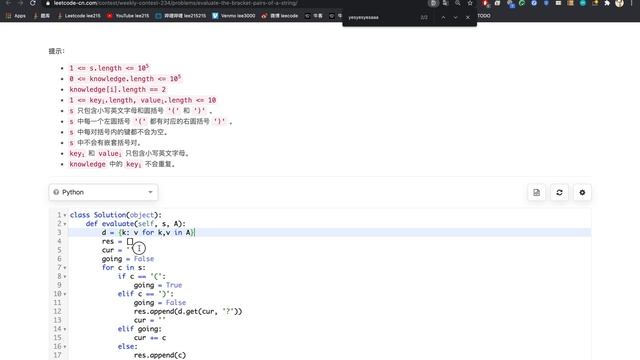The height and width of the screenshot is (360, 640).
Task: Click the find-in-page search field
Action: 382,18
